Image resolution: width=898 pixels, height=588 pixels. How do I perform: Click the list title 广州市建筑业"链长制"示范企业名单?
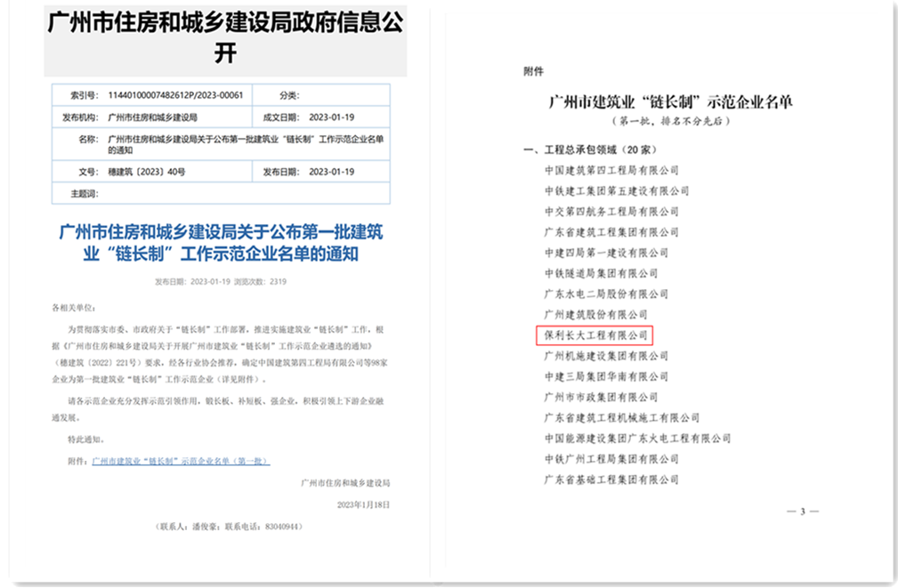pos(671,102)
